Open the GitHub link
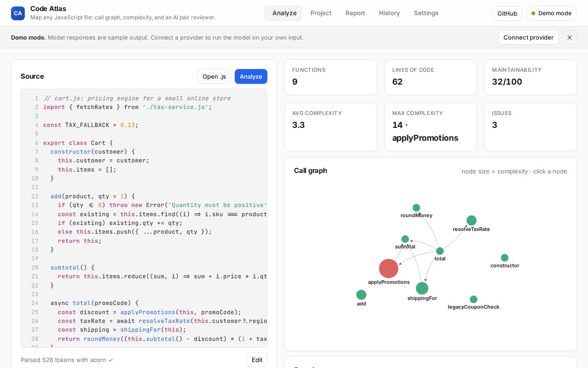588x368 pixels. (x=507, y=13)
